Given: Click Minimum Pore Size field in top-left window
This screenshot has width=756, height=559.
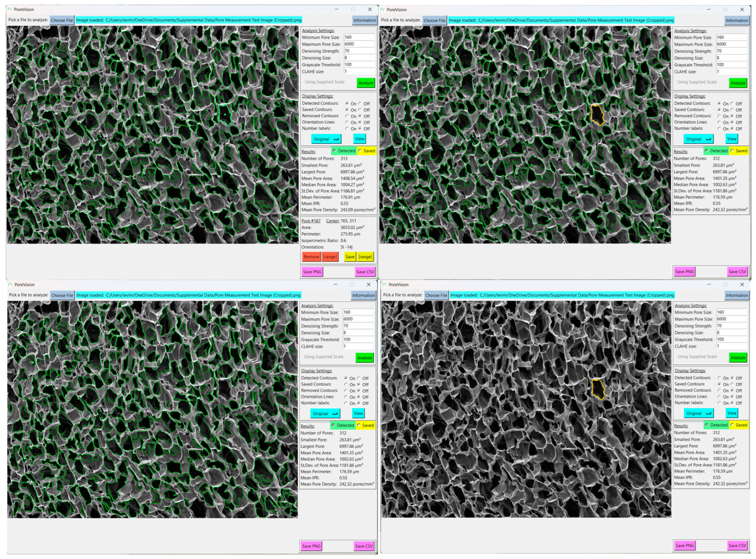Looking at the screenshot, I should [x=359, y=37].
